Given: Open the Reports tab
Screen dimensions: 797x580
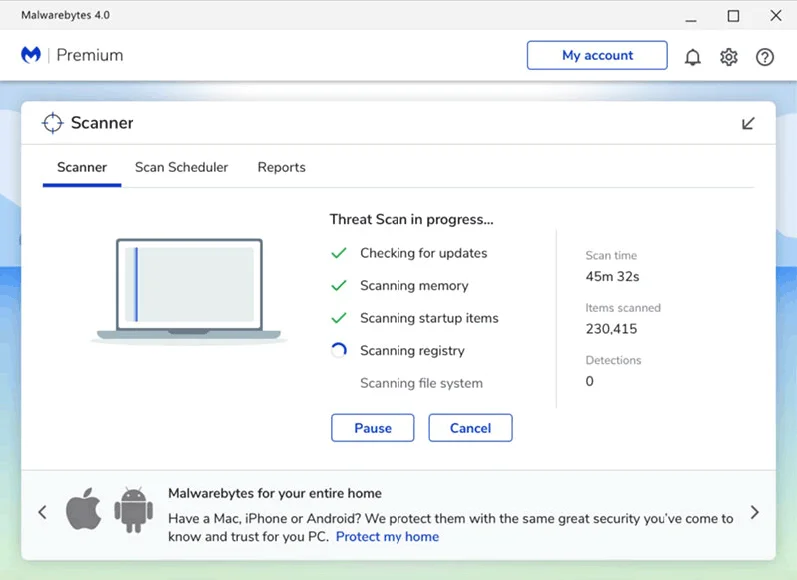Looking at the screenshot, I should click(281, 167).
